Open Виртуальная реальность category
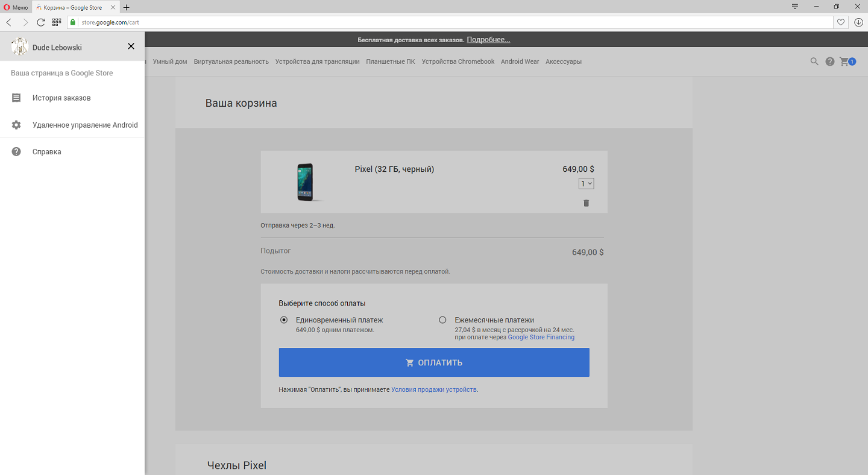 point(231,61)
